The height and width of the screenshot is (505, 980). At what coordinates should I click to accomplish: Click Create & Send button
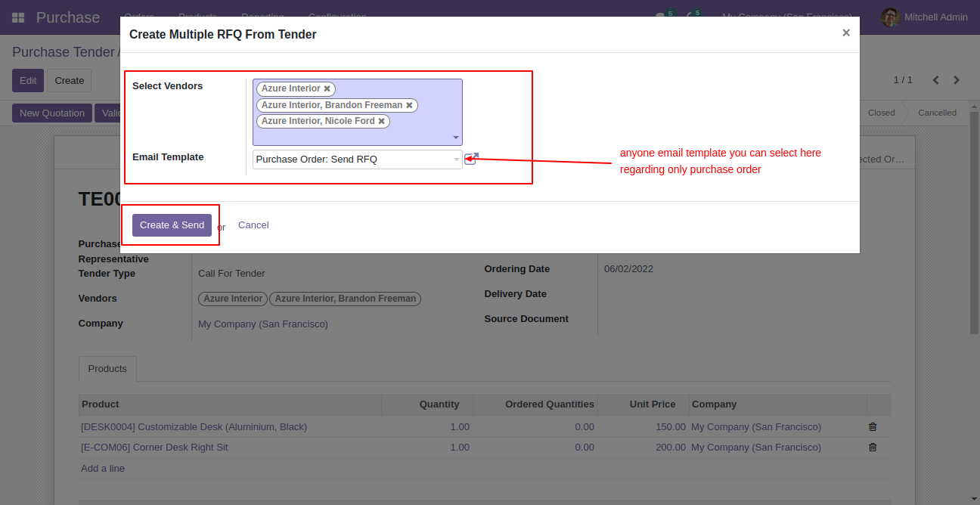click(x=172, y=225)
